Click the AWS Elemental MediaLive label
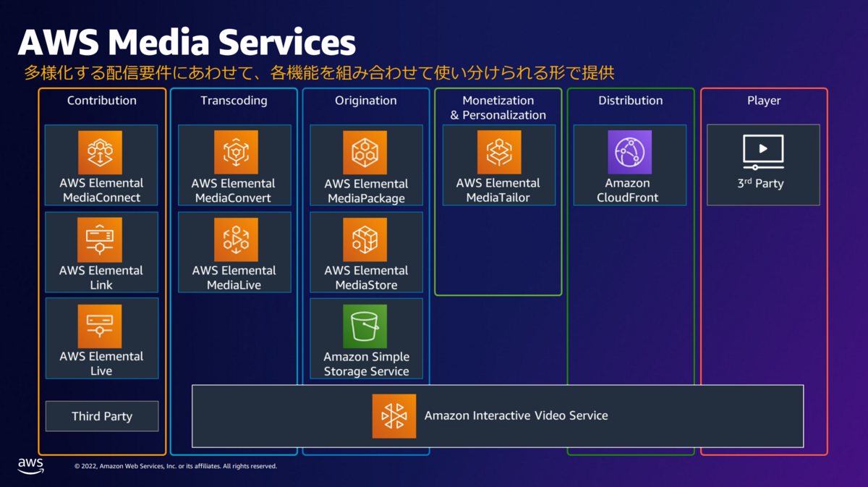 [x=234, y=278]
